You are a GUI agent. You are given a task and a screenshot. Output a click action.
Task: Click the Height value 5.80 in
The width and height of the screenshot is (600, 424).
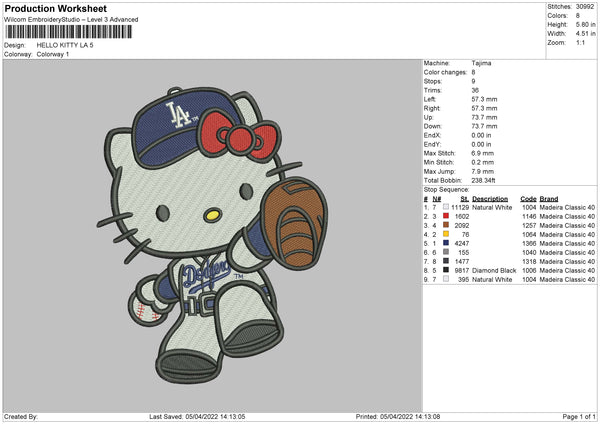[x=585, y=24]
